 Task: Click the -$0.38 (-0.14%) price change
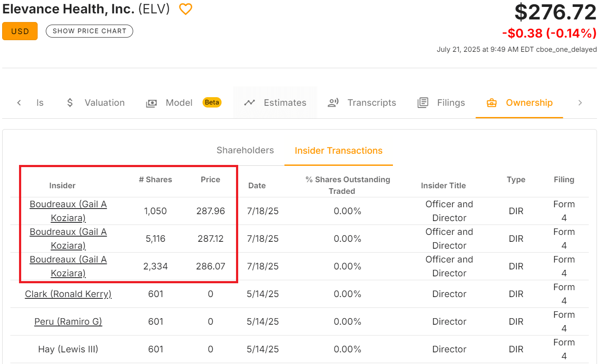[x=549, y=33]
